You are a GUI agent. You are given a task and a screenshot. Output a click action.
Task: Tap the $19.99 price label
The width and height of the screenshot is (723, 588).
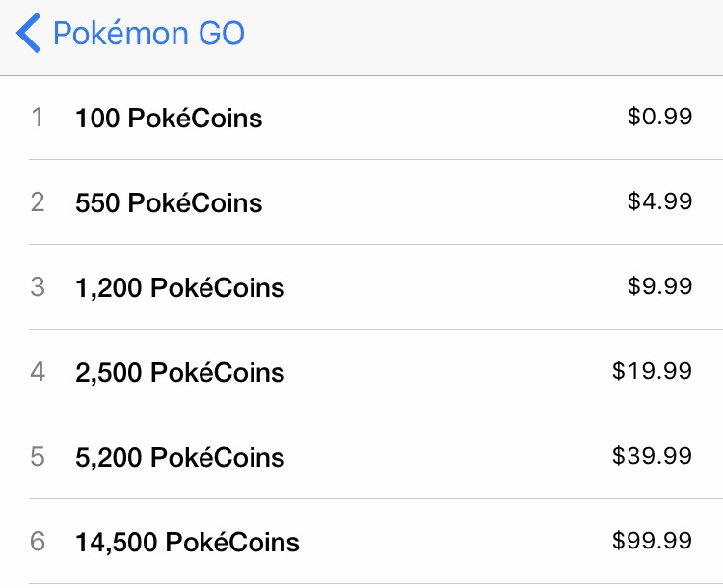pyautogui.click(x=652, y=371)
